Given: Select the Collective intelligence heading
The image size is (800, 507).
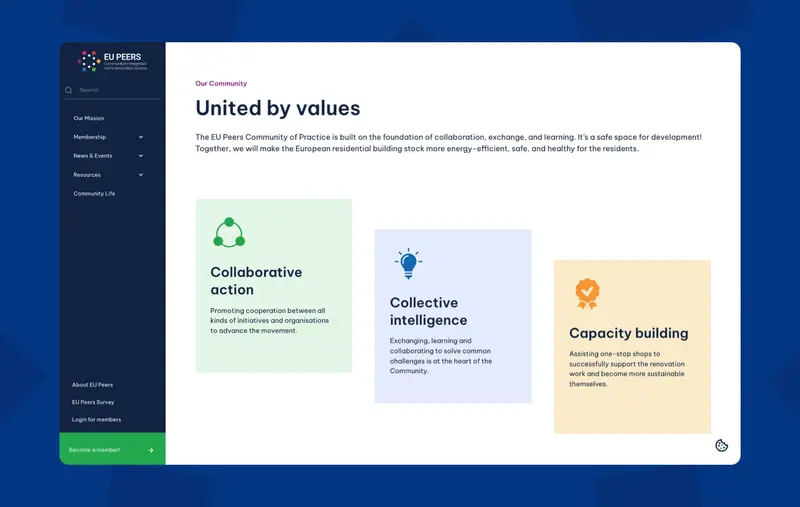Looking at the screenshot, I should [x=429, y=311].
